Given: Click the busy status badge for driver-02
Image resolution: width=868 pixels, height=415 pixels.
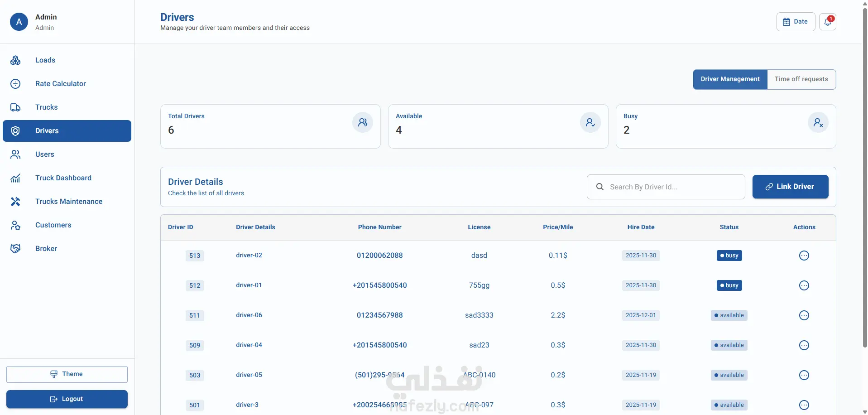Looking at the screenshot, I should [x=729, y=256].
